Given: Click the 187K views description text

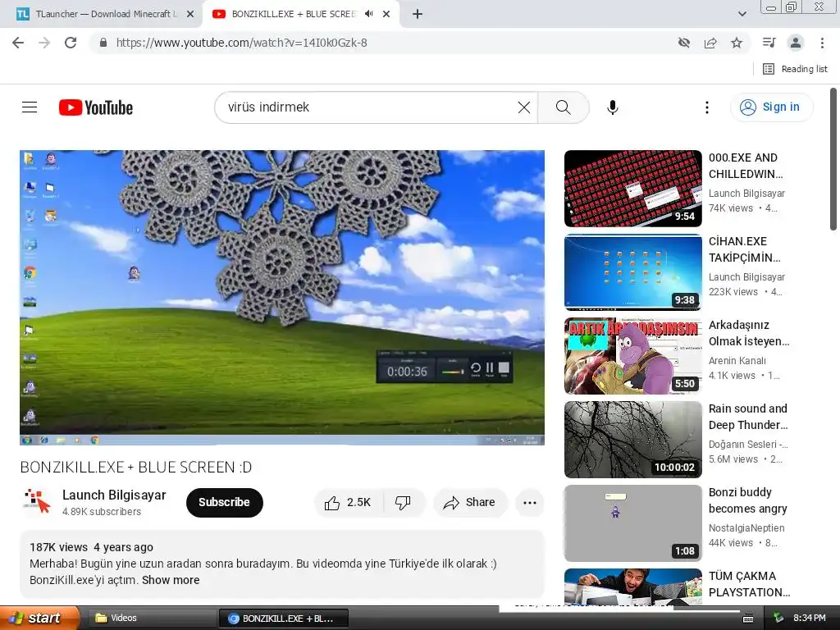Looking at the screenshot, I should (x=58, y=547).
